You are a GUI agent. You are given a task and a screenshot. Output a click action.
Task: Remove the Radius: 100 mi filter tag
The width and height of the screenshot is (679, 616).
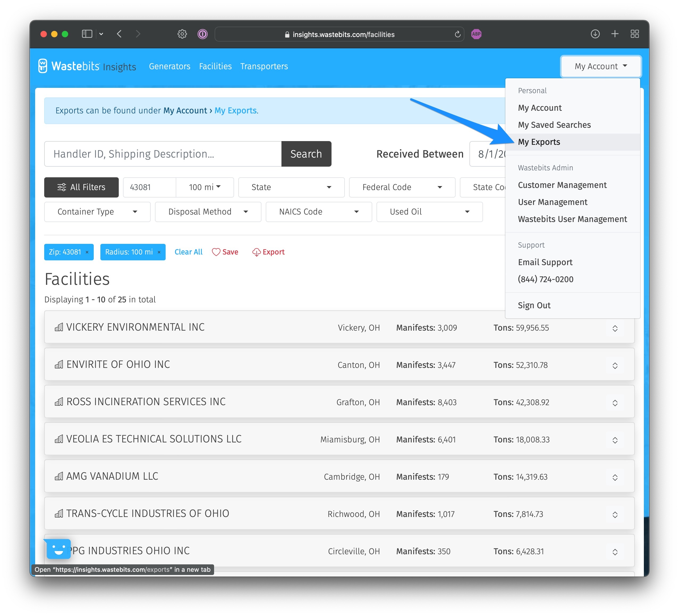pyautogui.click(x=159, y=252)
